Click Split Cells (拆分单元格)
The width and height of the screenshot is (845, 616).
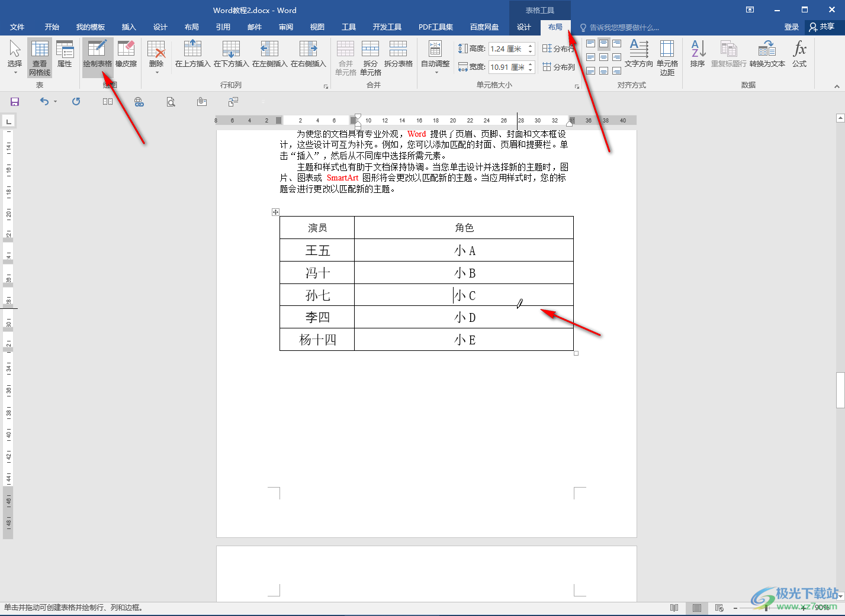[371, 57]
